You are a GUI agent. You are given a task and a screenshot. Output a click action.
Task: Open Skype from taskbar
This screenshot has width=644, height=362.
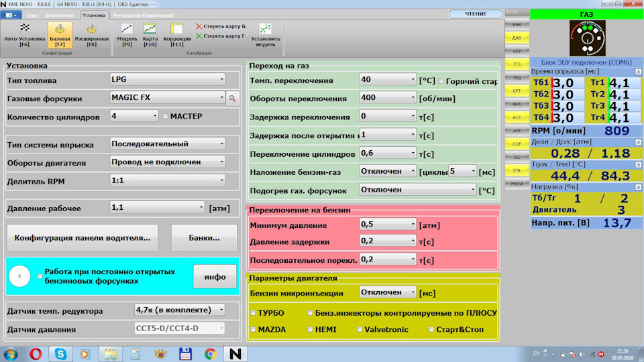pyautogui.click(x=60, y=354)
